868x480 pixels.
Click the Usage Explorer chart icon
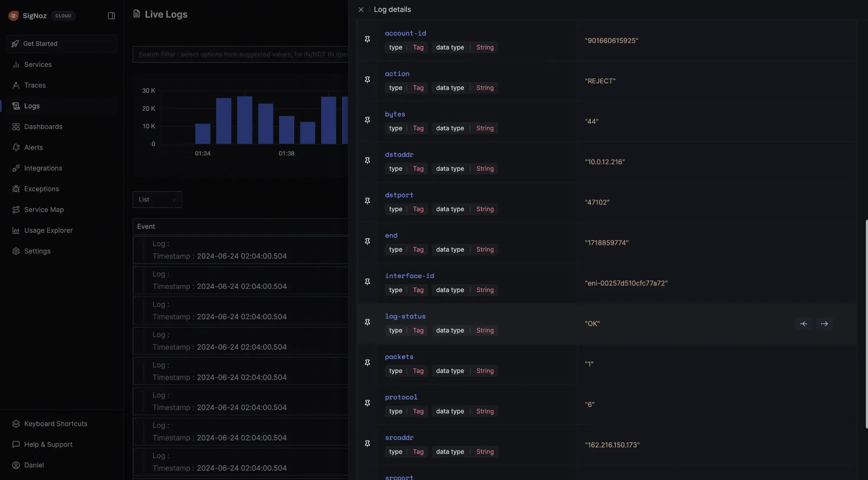(x=16, y=230)
